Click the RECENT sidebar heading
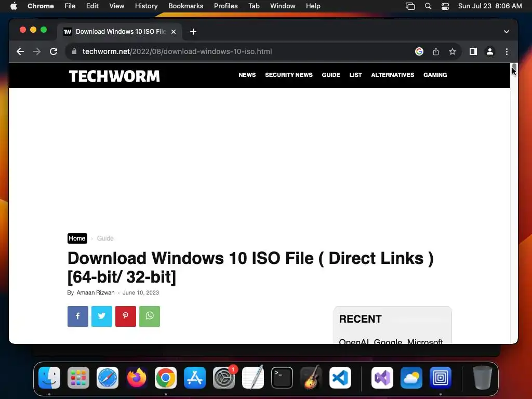Image resolution: width=532 pixels, height=399 pixels. (361, 319)
